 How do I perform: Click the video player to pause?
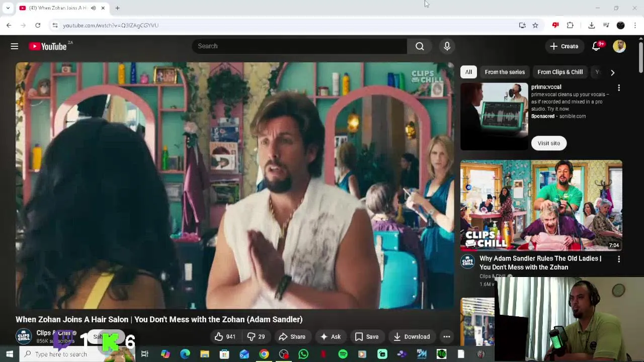[x=234, y=186]
